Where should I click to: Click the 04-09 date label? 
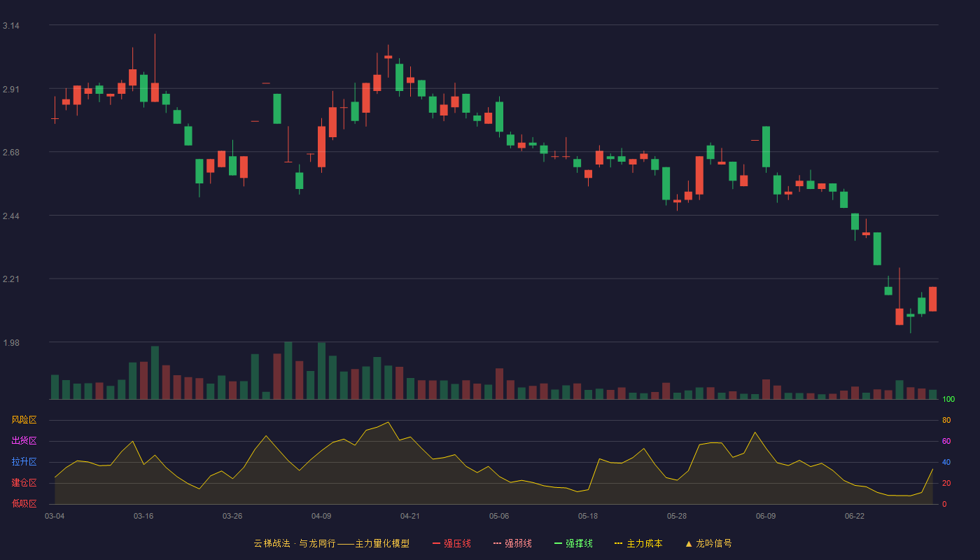point(321,516)
